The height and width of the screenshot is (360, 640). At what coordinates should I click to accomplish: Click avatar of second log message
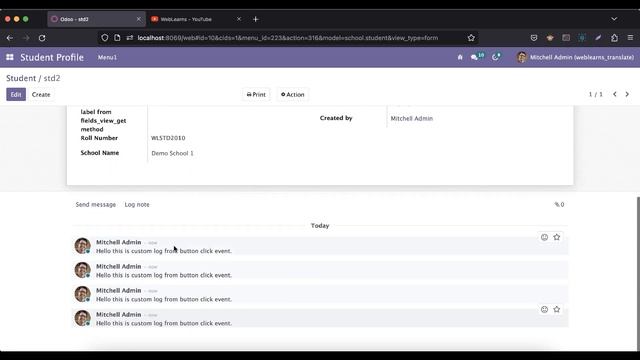point(82,270)
